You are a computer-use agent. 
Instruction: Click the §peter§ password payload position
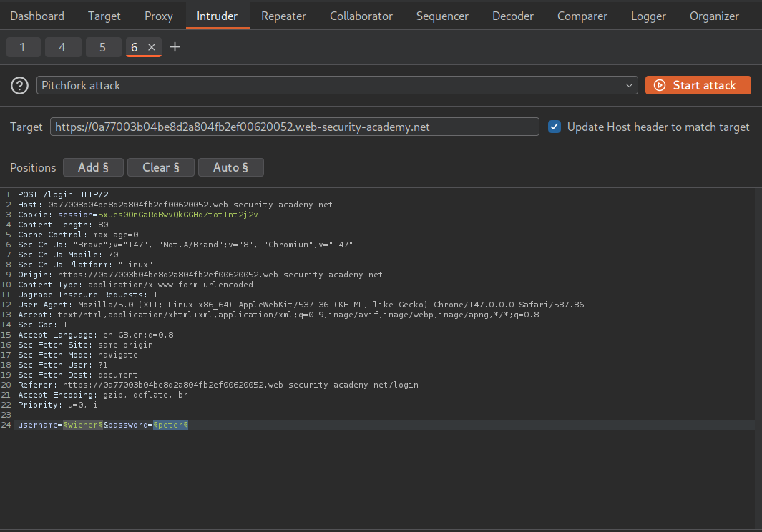170,425
